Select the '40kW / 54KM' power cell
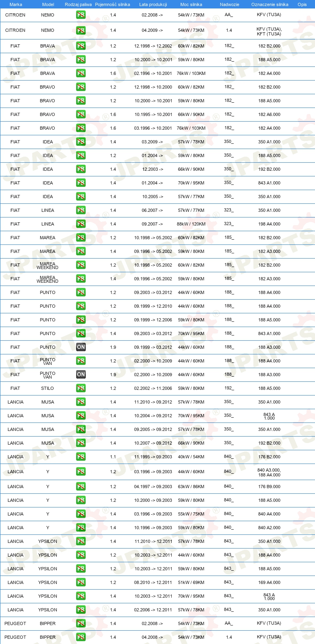The width and height of the screenshot is (315, 644). (x=191, y=457)
